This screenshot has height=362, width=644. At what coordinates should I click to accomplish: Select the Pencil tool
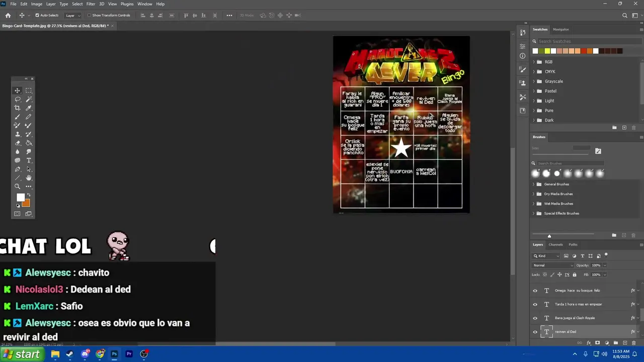(29, 117)
